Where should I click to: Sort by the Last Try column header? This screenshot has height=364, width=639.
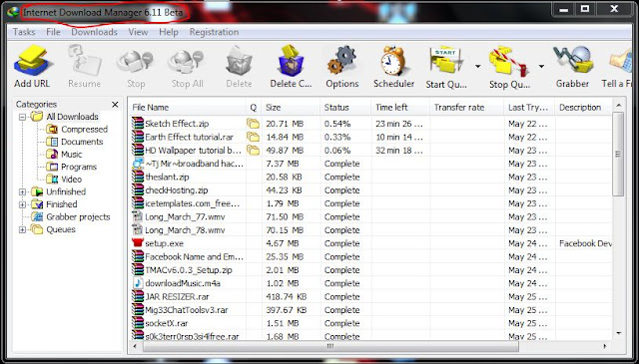(x=529, y=108)
